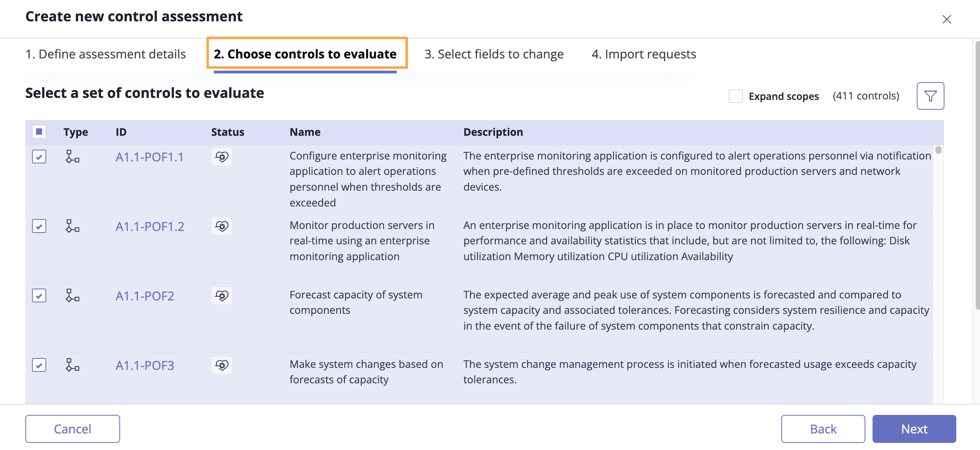
Task: Click the status icon on A1.1-POF2 row
Action: [x=222, y=295]
